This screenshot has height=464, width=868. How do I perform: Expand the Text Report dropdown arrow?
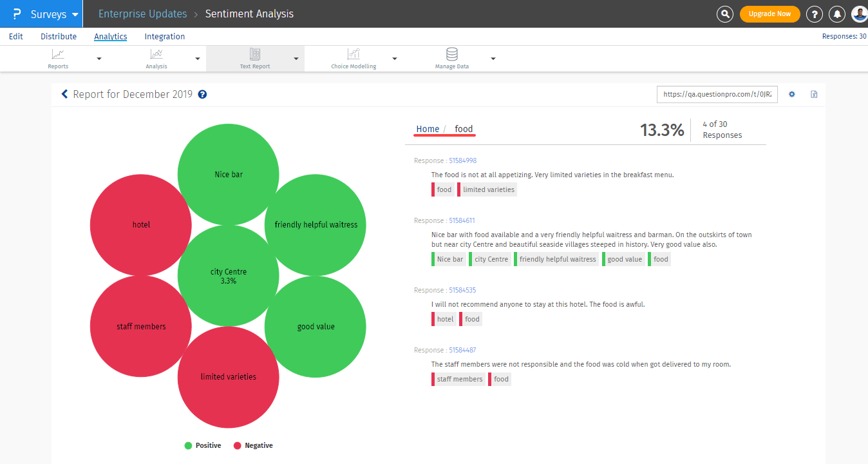pos(296,59)
